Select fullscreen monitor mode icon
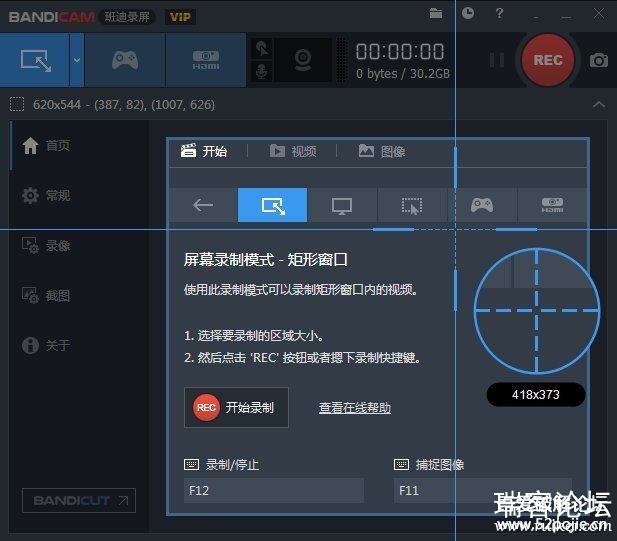Viewport: 617px width, 541px height. coord(342,205)
